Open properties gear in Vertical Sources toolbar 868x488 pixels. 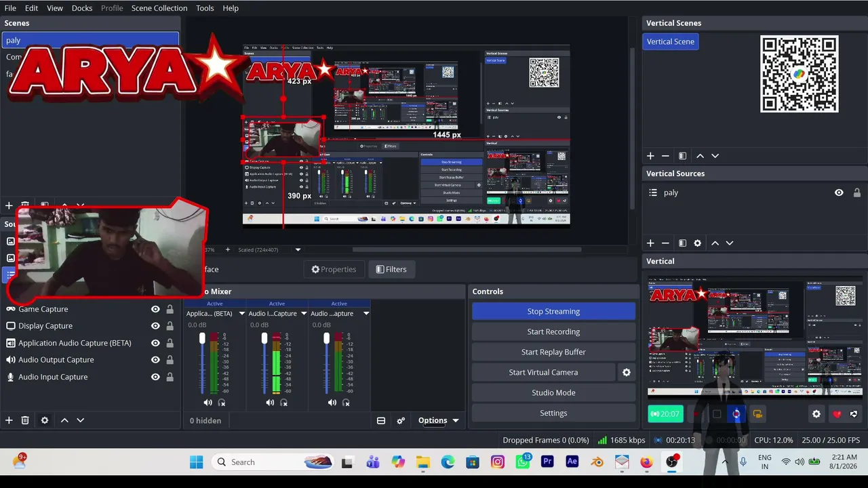[x=697, y=243]
